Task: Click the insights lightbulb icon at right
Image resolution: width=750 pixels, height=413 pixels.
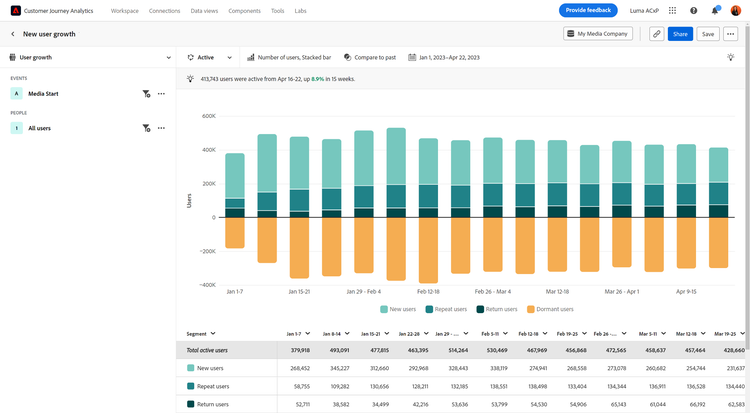Action: tap(731, 58)
